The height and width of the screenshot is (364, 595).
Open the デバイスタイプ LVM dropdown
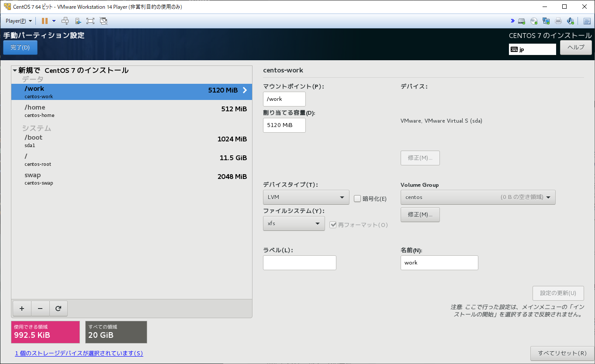(306, 197)
